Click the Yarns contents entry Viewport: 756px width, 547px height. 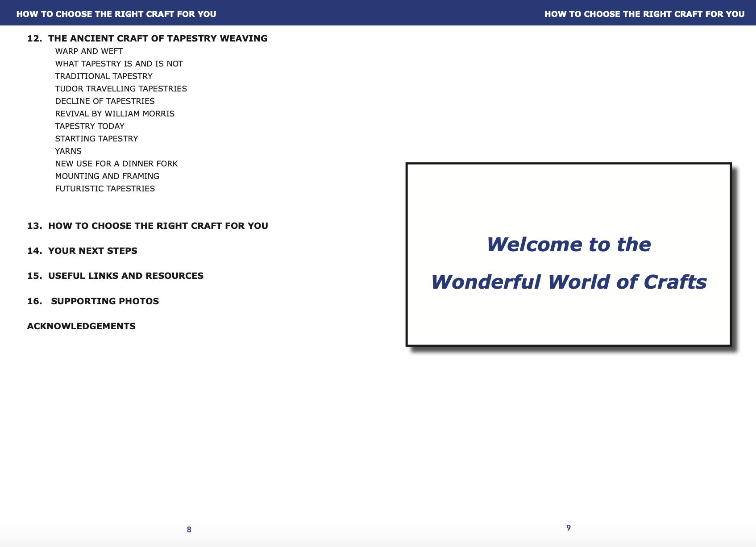68,151
